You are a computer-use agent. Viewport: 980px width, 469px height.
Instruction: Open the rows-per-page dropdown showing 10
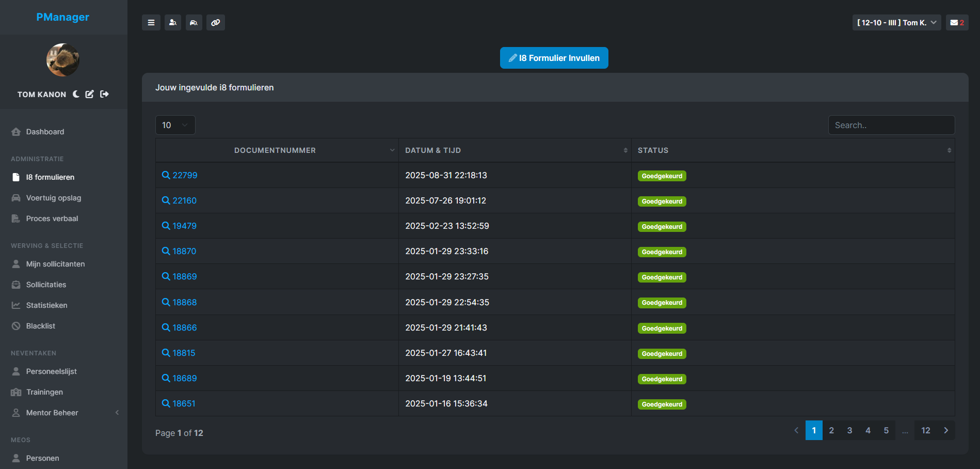tap(175, 124)
